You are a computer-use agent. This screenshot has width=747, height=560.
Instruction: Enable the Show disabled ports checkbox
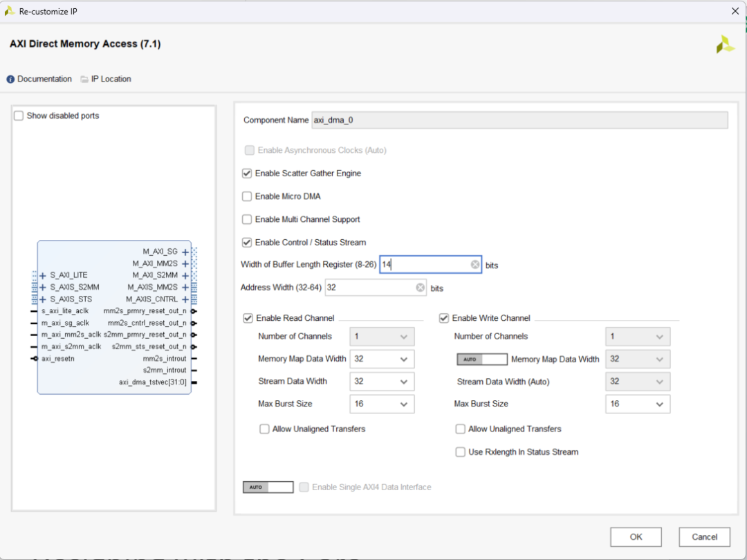point(19,115)
